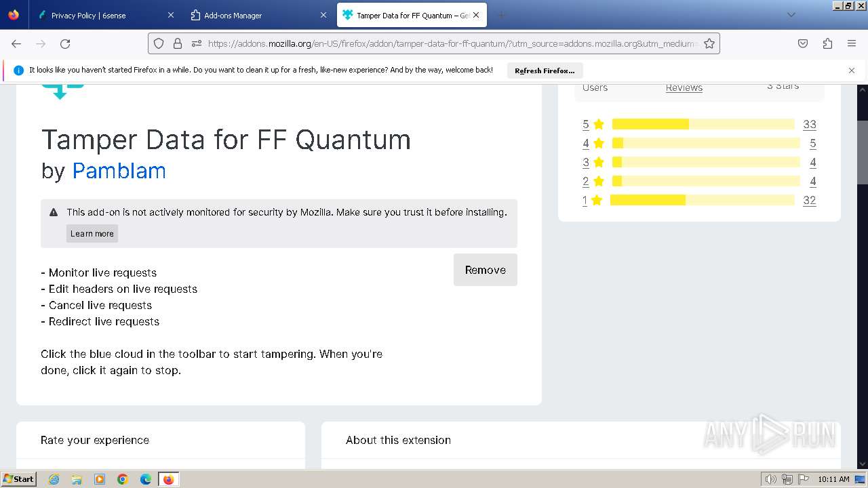Save page to Pocket
Image resolution: width=868 pixels, height=488 pixels.
pos(803,43)
